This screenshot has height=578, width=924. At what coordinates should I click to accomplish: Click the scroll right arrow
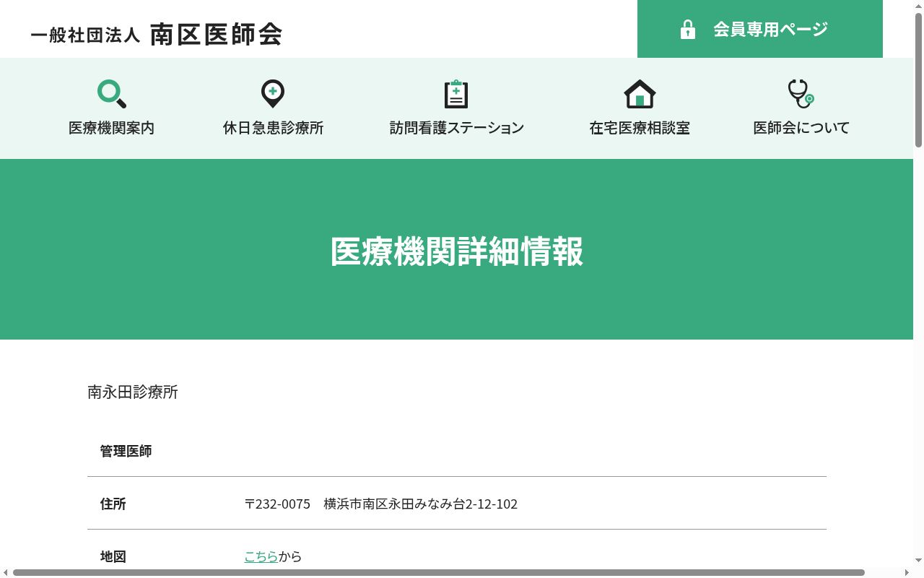tap(907, 572)
